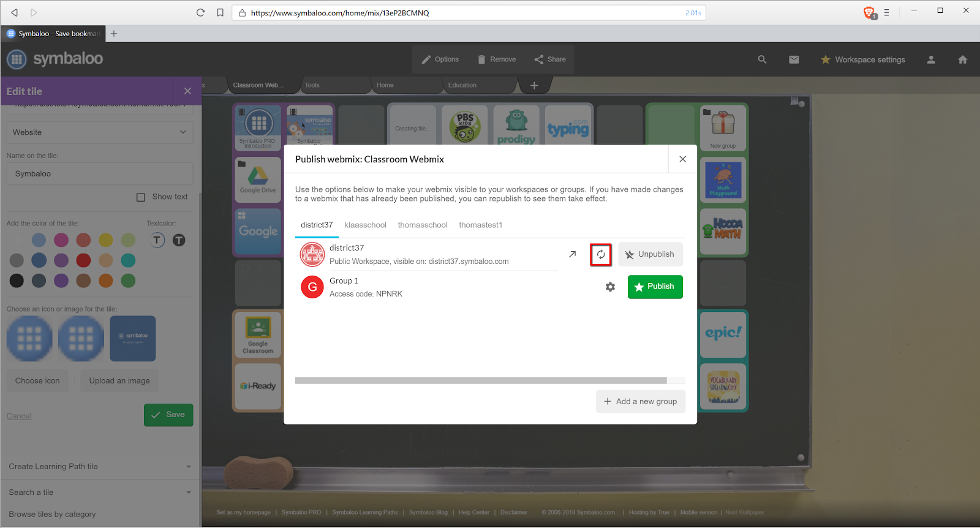Switch to the district37 tab
The image size is (980, 528).
[317, 225]
